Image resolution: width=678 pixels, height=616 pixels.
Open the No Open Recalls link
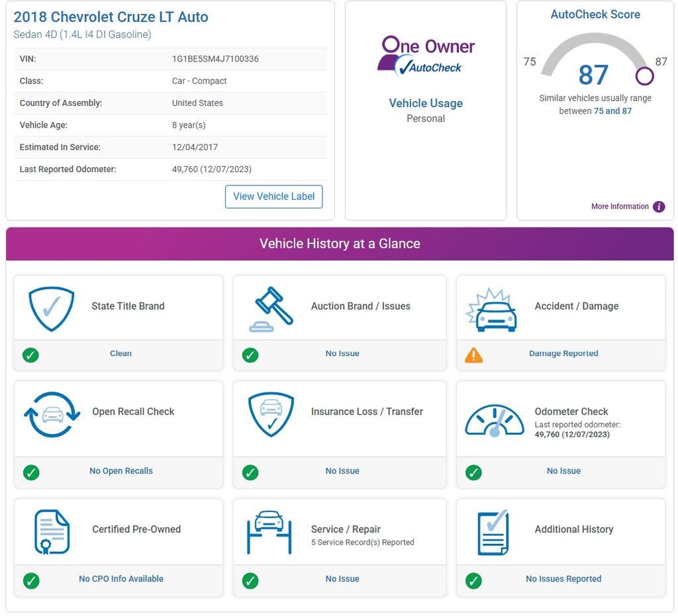pos(121,471)
